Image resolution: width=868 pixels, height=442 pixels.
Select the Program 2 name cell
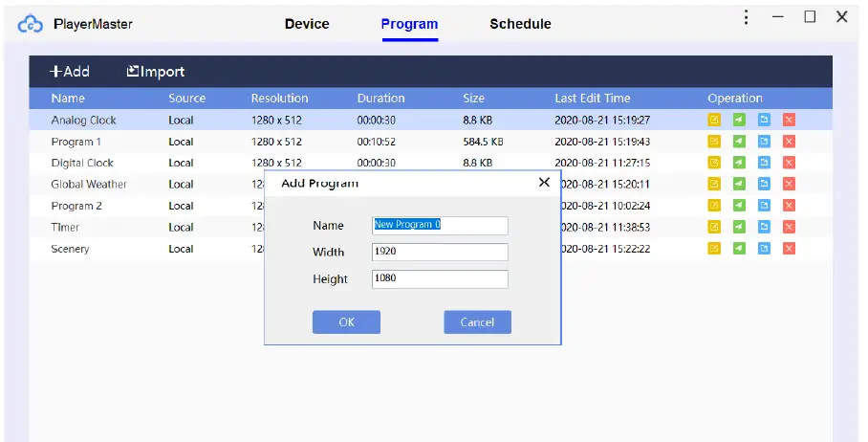pyautogui.click(x=76, y=206)
